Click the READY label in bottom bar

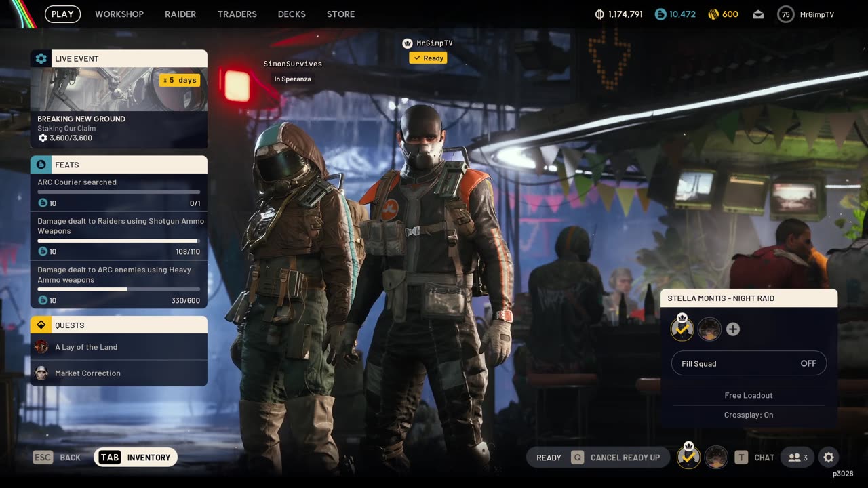[x=549, y=457]
